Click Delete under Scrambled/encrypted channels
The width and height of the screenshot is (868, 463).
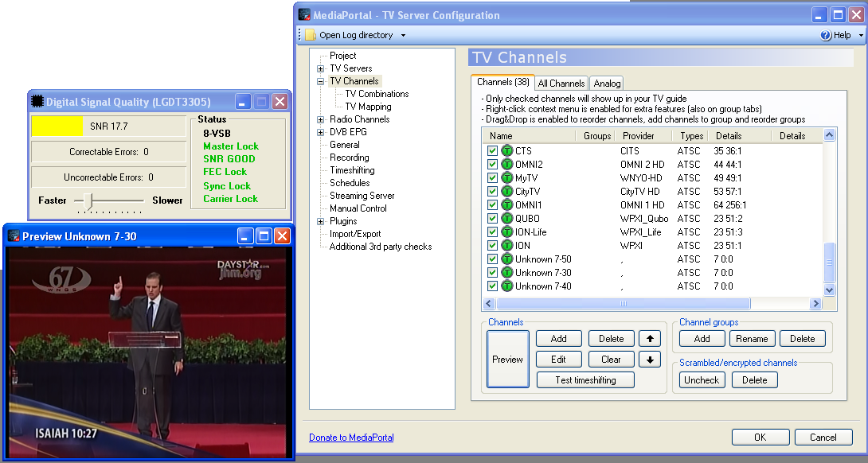tap(754, 380)
